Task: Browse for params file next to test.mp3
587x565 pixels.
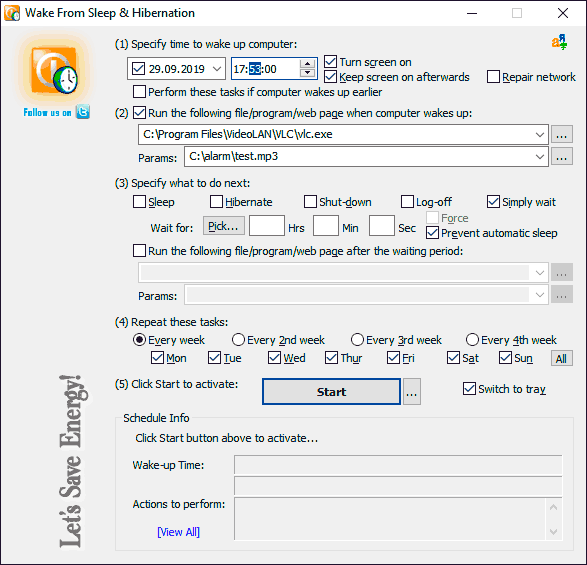Action: pos(561,157)
